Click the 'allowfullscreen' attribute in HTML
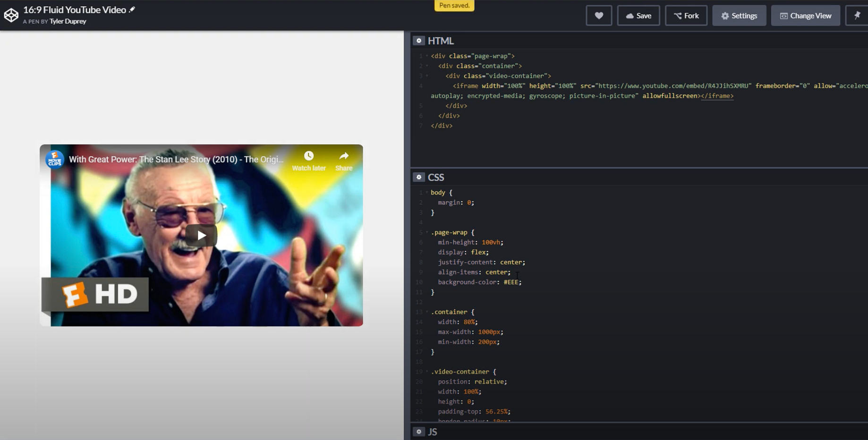868x440 pixels. [x=670, y=96]
